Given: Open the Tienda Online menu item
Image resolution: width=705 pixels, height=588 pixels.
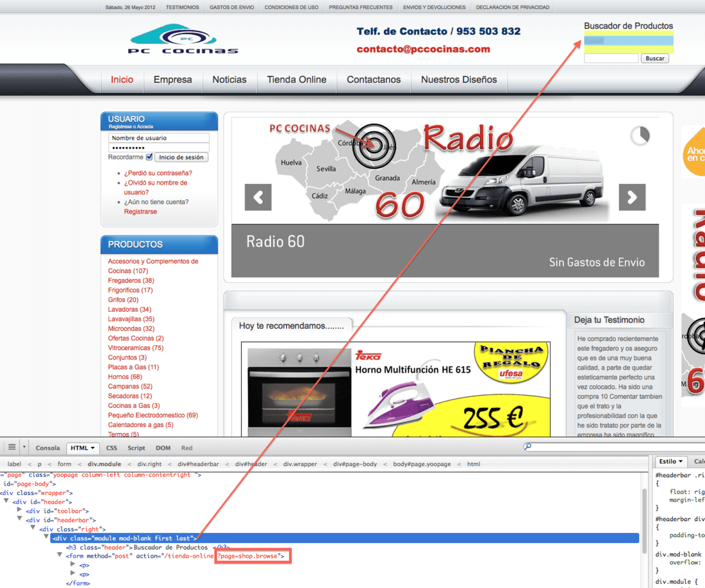Looking at the screenshot, I should [297, 80].
